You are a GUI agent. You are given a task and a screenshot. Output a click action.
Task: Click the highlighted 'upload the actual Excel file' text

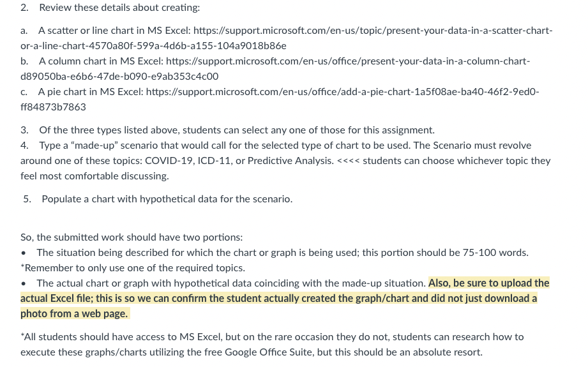point(285,290)
